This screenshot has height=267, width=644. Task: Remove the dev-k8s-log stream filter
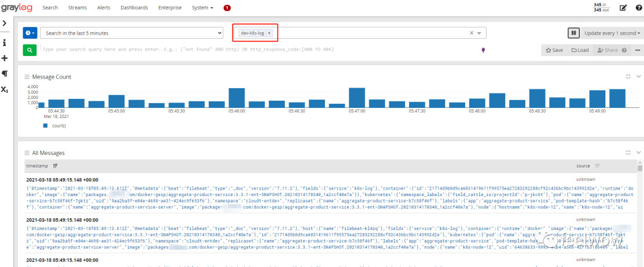pyautogui.click(x=269, y=33)
